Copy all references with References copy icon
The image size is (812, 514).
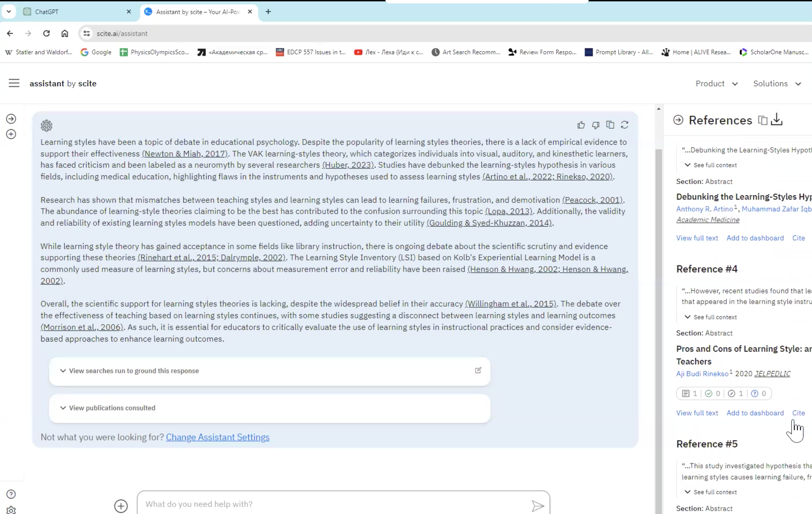tap(762, 120)
